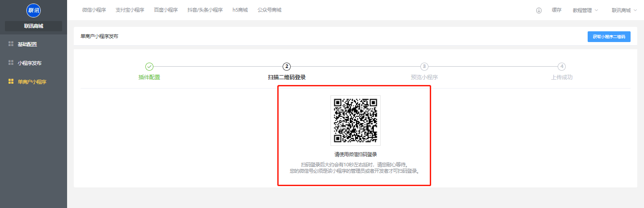Open the 微信小程序 tab
Image resolution: width=644 pixels, height=208 pixels.
click(x=94, y=10)
